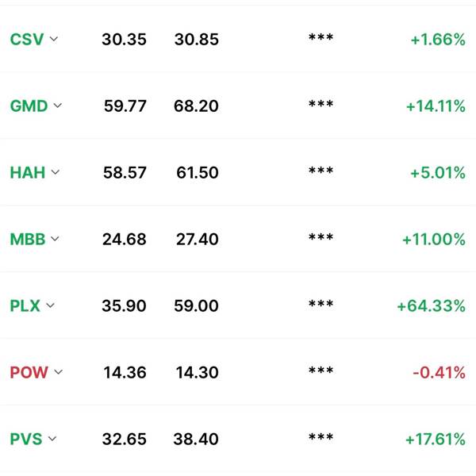
Task: Reveal hidden value in the CSV row
Action: (x=321, y=40)
